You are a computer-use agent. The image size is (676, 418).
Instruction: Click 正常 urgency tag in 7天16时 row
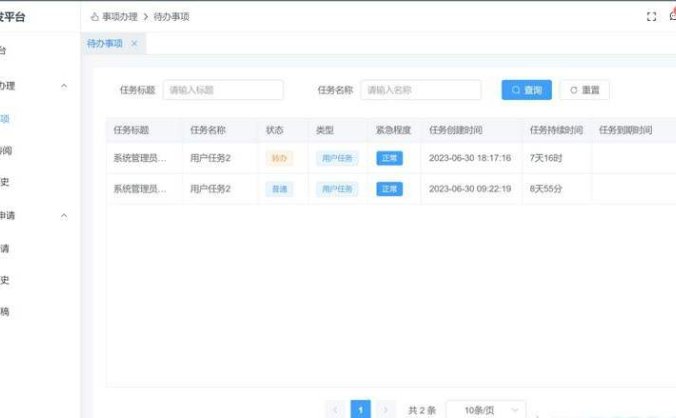pos(389,158)
